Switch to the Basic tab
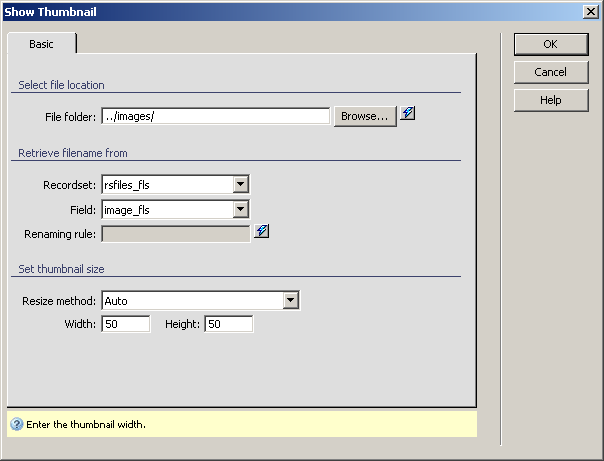604x461 pixels. (42, 44)
